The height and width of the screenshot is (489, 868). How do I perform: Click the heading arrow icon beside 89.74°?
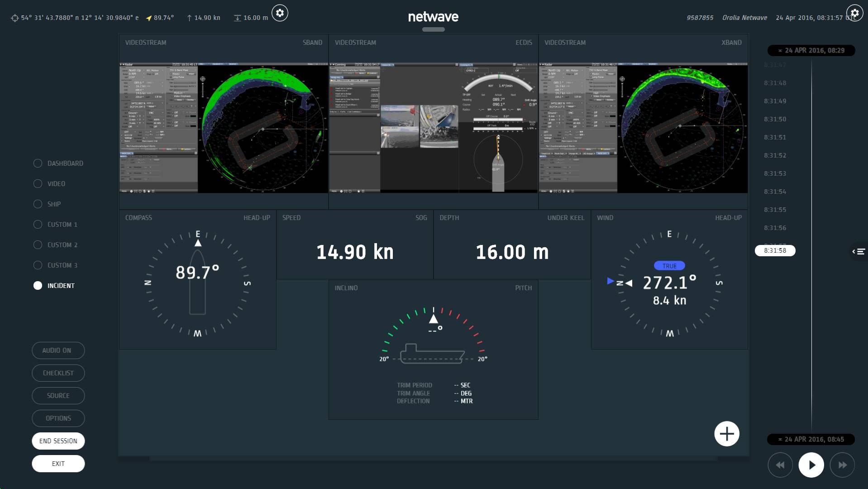coord(149,18)
